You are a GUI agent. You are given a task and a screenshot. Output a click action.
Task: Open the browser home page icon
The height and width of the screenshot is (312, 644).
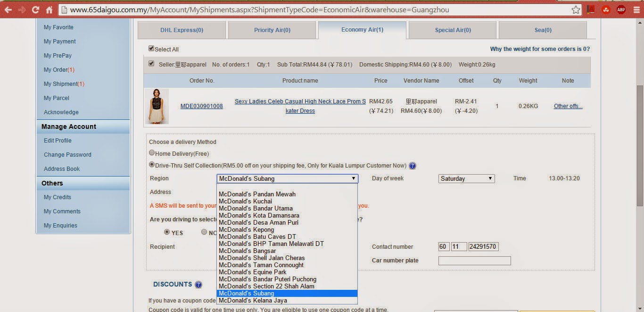click(x=50, y=9)
